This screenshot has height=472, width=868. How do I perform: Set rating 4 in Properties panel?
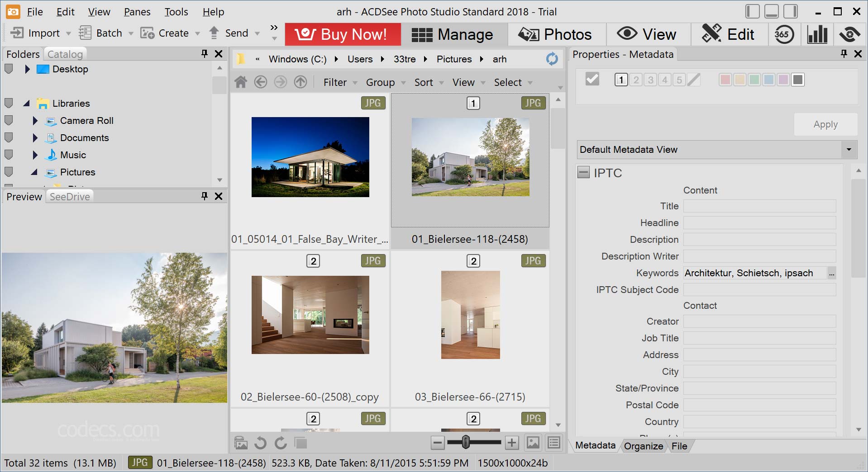(x=665, y=80)
